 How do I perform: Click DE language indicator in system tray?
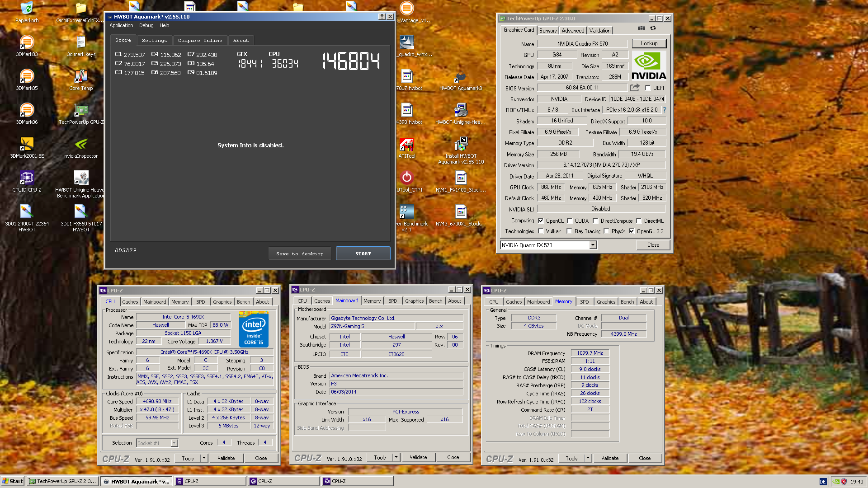click(822, 482)
